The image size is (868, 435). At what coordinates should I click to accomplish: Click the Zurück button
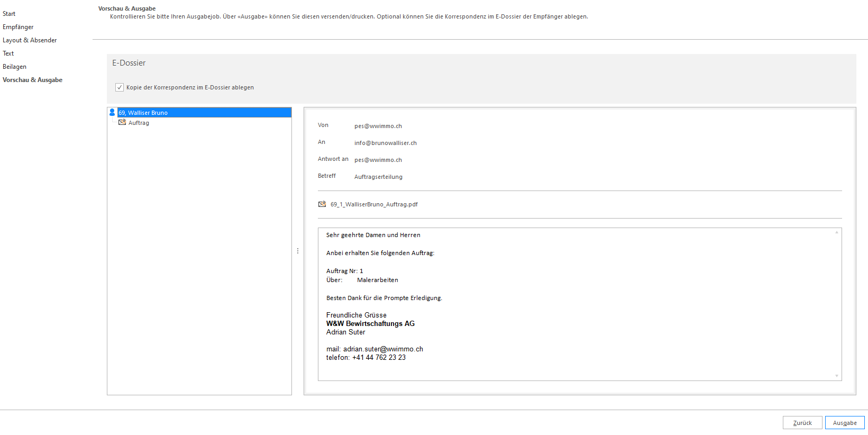point(802,423)
